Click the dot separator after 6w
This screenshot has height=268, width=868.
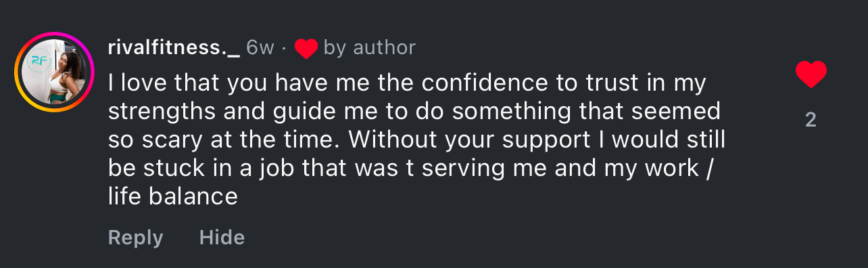pos(285,48)
